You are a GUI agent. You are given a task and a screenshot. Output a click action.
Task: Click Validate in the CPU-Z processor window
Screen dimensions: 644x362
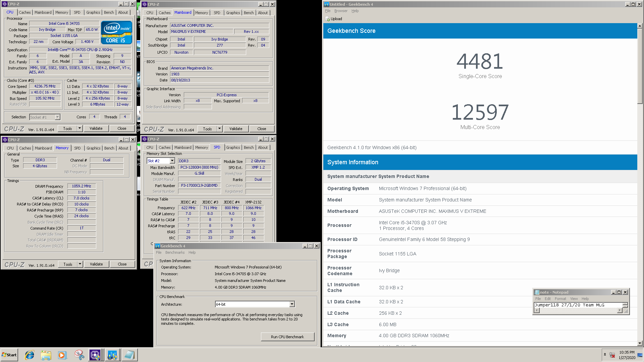[96, 128]
